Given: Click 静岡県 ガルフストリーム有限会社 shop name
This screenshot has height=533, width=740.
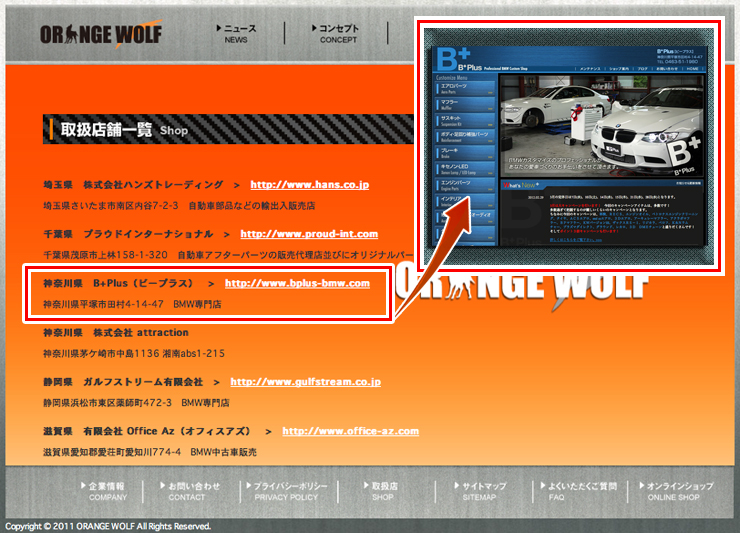Looking at the screenshot, I should [123, 382].
